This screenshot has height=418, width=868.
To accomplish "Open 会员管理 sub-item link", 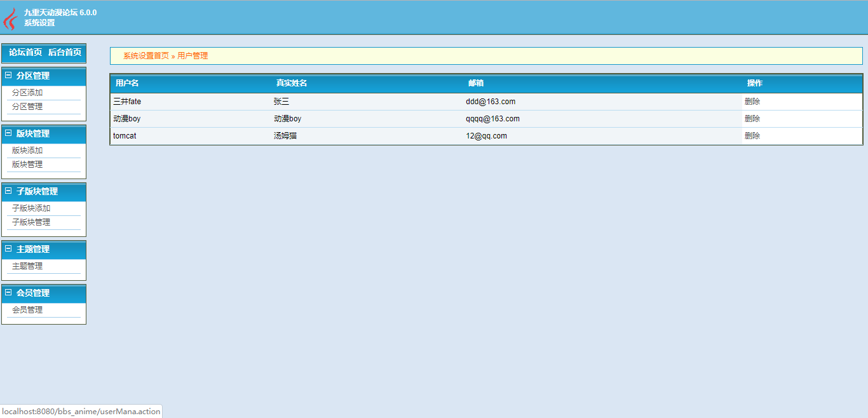I will pos(27,310).
